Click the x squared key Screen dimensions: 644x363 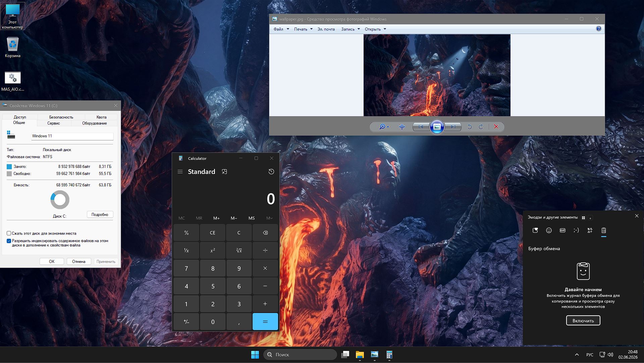point(213,251)
